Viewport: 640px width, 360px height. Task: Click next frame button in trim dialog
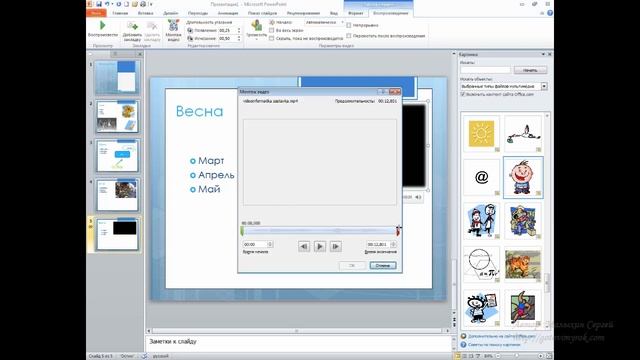[x=336, y=247]
